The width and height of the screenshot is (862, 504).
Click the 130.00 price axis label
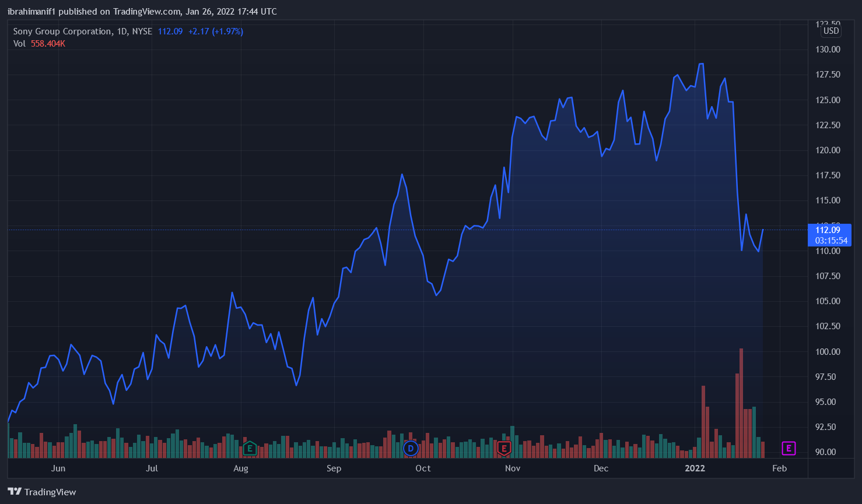(x=828, y=50)
